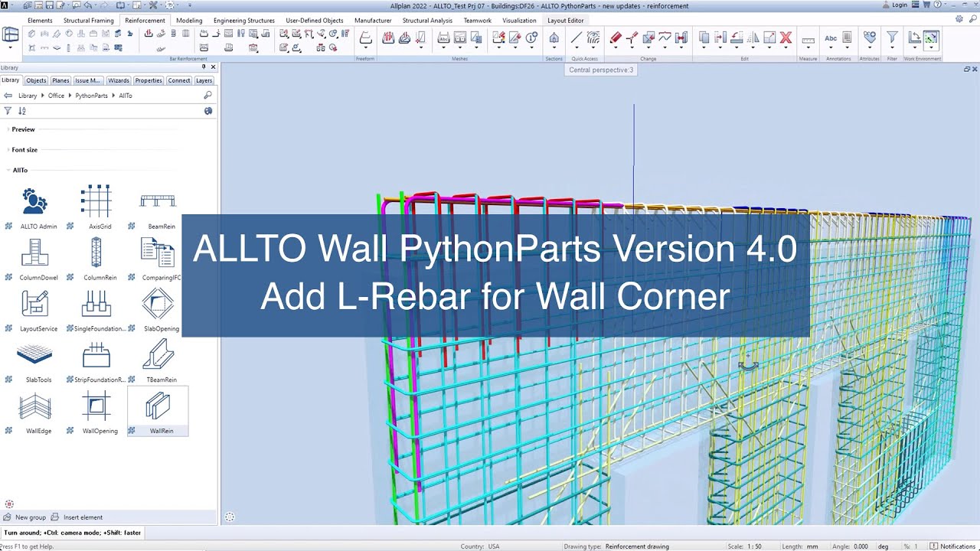Click the New group button
The width and height of the screenshot is (980, 551).
click(24, 517)
